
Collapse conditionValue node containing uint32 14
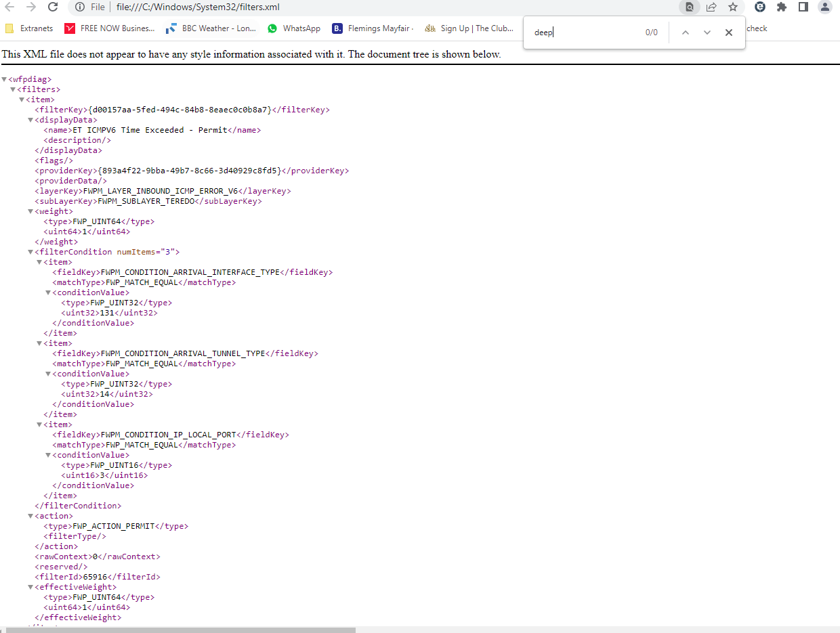pyautogui.click(x=48, y=374)
